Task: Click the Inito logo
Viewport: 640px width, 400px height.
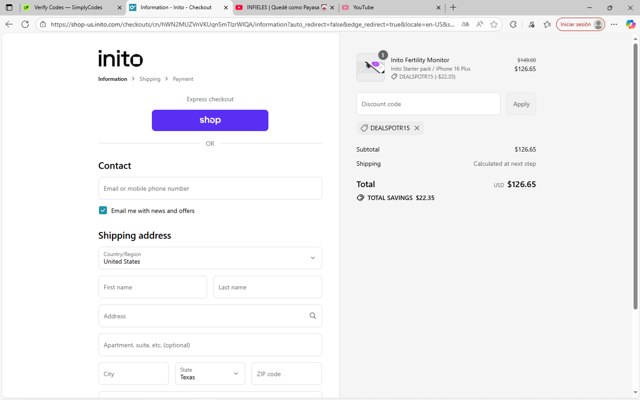Action: coord(120,59)
